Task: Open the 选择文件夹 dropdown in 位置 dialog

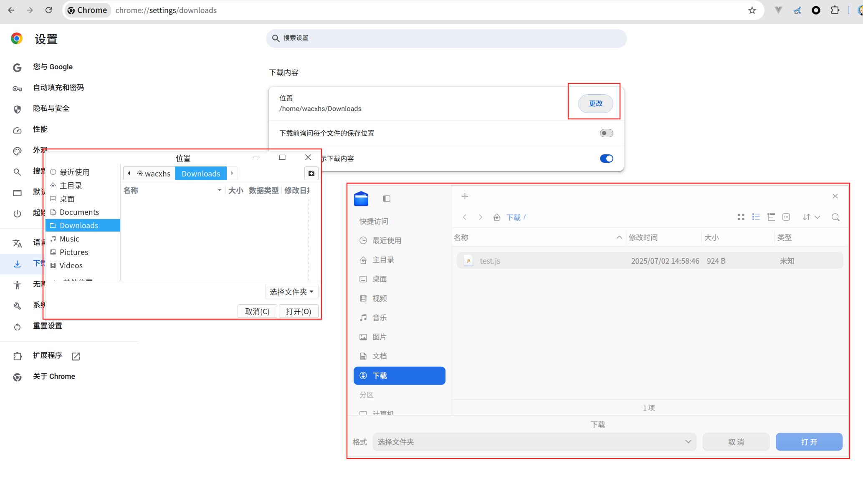Action: (291, 292)
